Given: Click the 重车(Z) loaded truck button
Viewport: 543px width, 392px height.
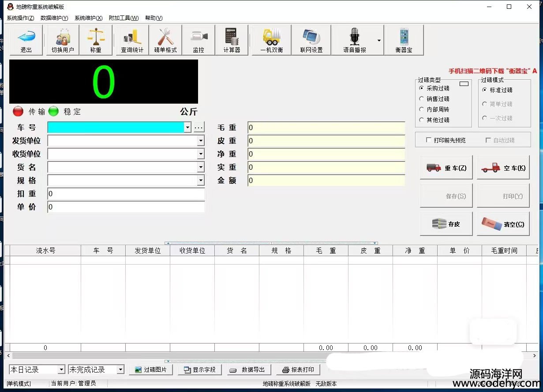Looking at the screenshot, I should [446, 168].
